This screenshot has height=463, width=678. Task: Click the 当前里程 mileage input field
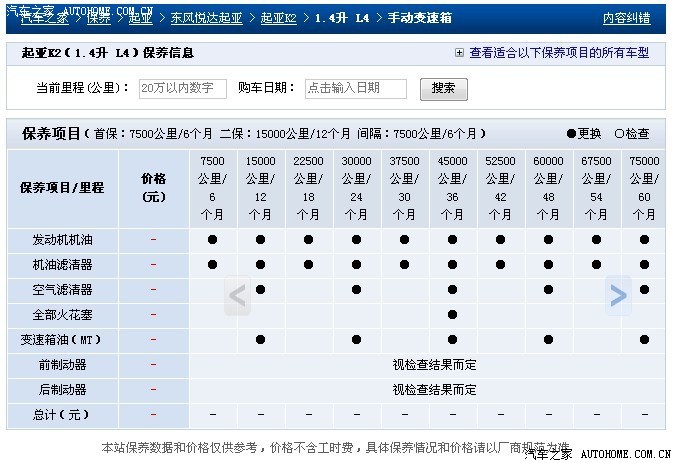(182, 89)
